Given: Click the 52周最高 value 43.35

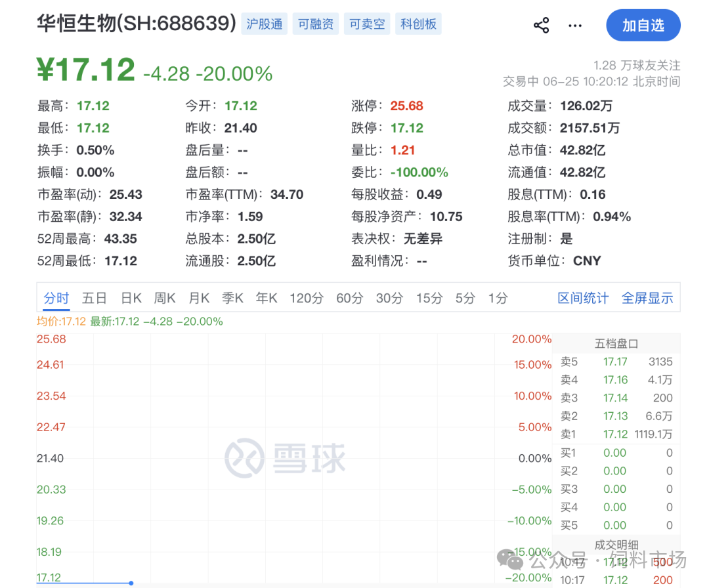Looking at the screenshot, I should point(120,239).
